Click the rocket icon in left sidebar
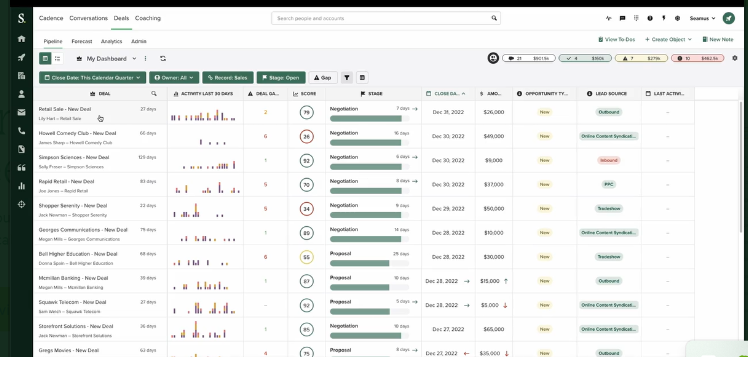Viewport: 749px width, 367px height. click(x=21, y=57)
